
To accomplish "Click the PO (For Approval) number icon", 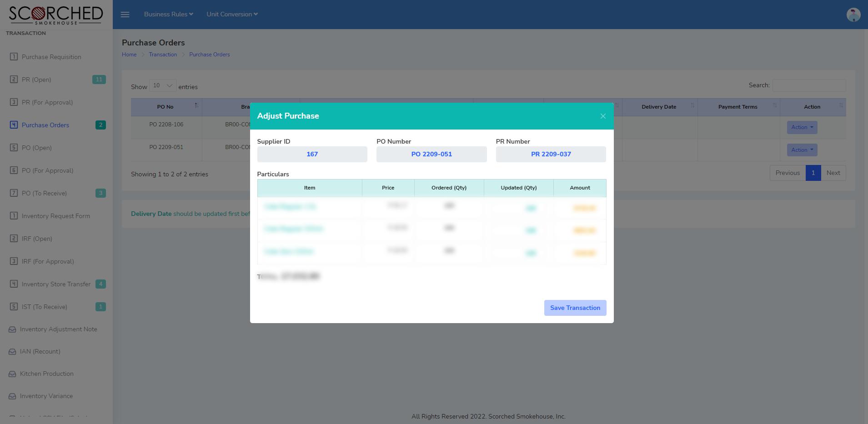I will [x=14, y=170].
